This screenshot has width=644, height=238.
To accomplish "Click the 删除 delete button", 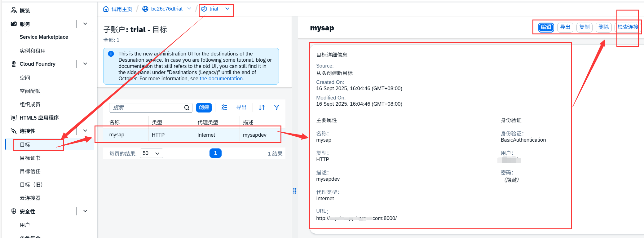I will [x=604, y=27].
